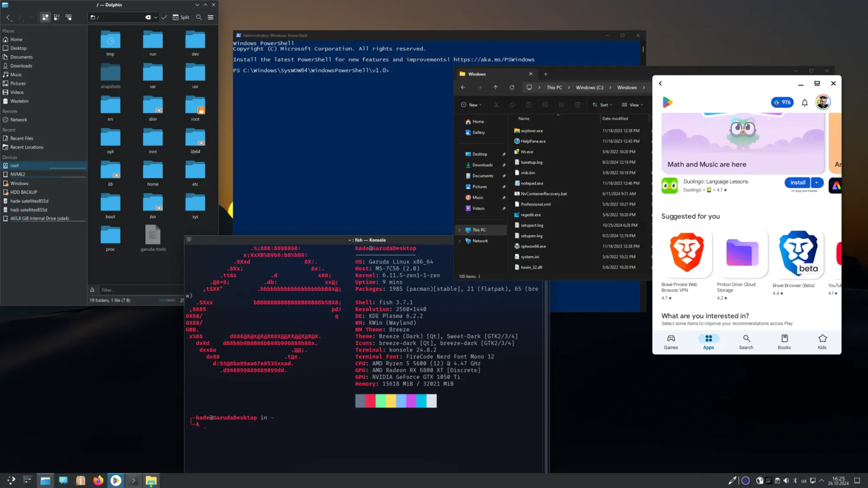The height and width of the screenshot is (488, 868).
Task: Switch Dolphin to Compact view mode
Action: pos(57,17)
